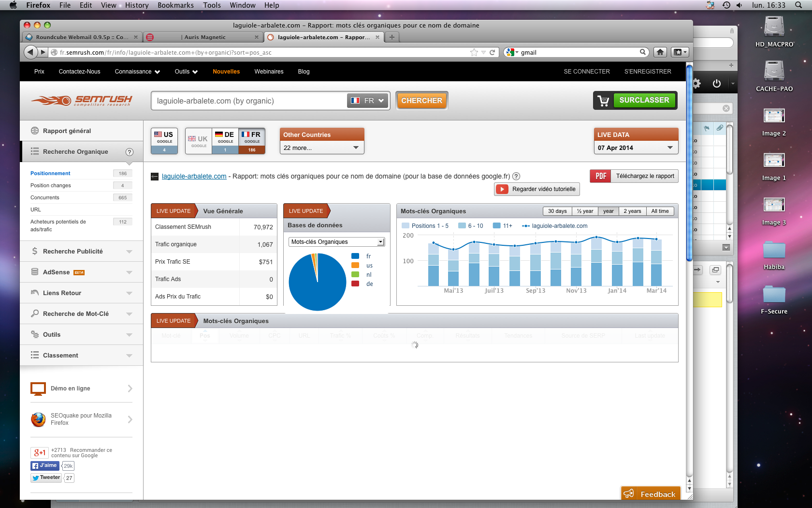
Task: Open the bookmarks toolbar button
Action: point(680,52)
